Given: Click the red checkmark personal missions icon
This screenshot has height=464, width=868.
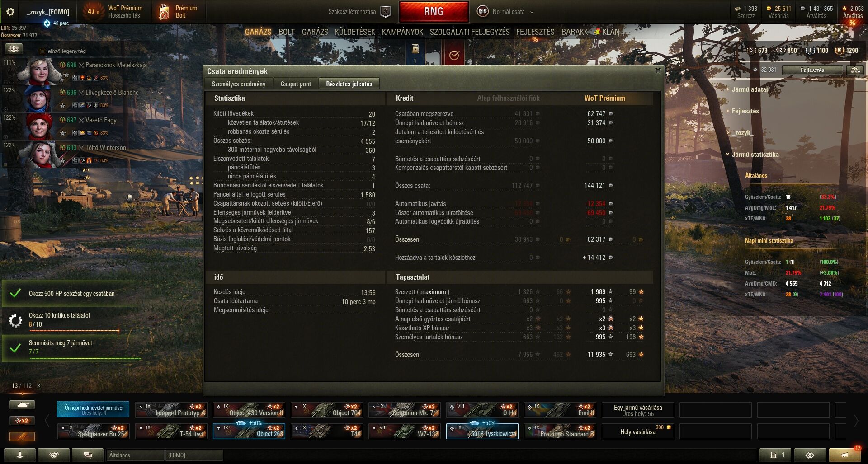Looking at the screenshot, I should coord(454,55).
